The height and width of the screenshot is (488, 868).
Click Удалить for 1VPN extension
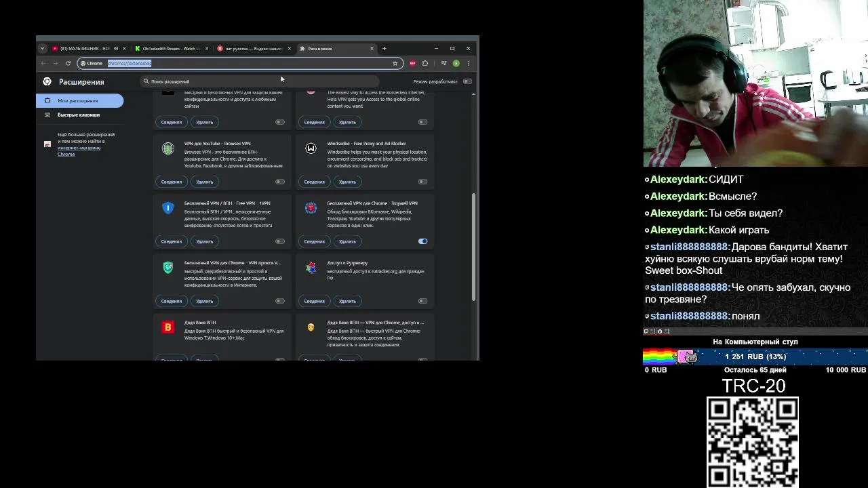(204, 241)
